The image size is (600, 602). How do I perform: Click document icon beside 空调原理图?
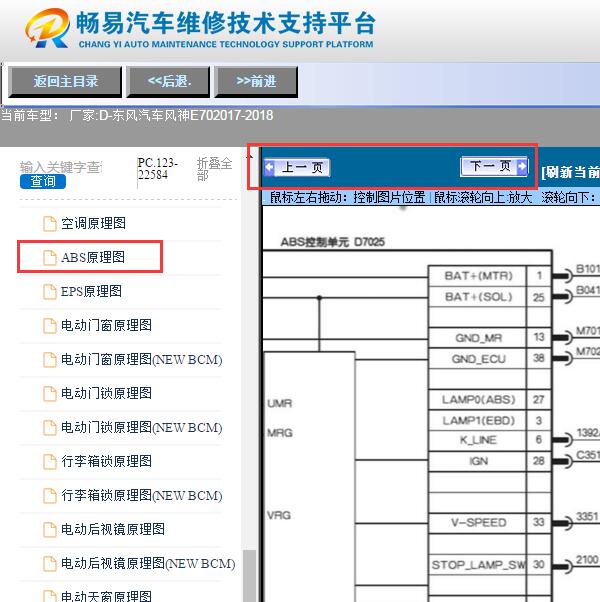[50, 224]
